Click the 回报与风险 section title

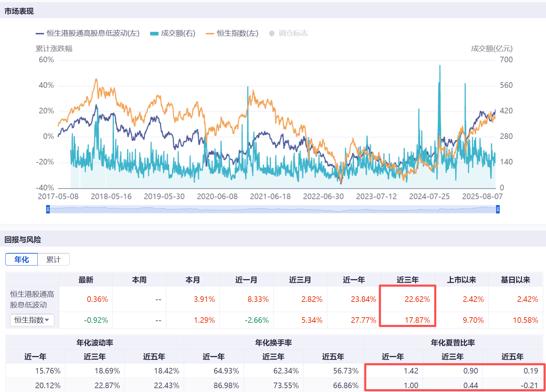[23, 240]
